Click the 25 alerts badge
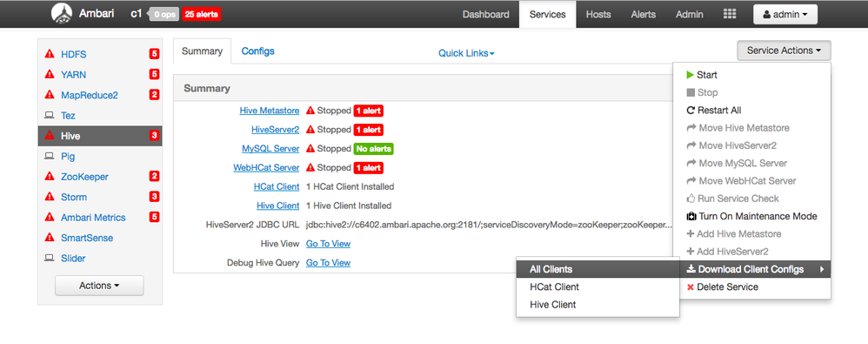 pyautogui.click(x=201, y=15)
